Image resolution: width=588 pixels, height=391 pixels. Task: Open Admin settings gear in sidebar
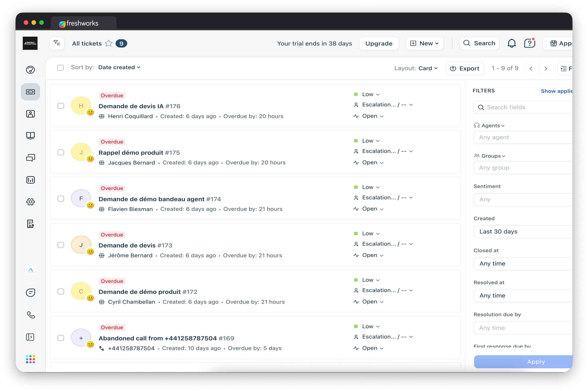click(30, 202)
